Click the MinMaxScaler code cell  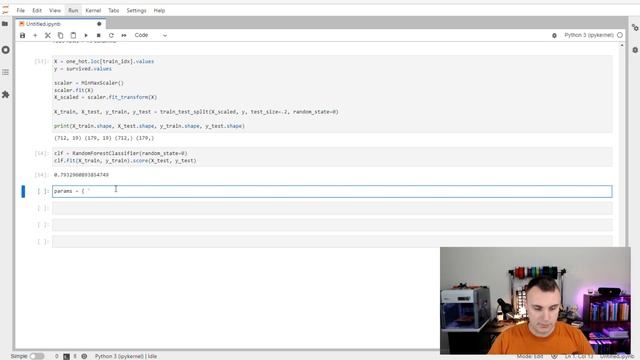coord(332,94)
